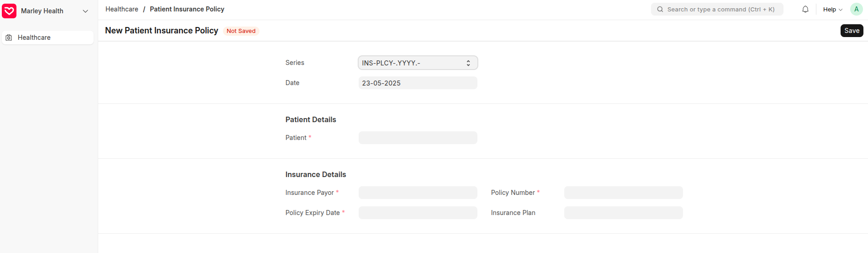
Task: Click the Not Saved status badge
Action: [x=241, y=31]
